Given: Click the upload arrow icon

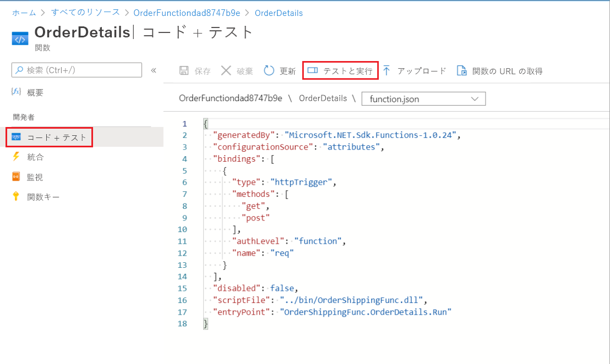Looking at the screenshot, I should tap(386, 70).
